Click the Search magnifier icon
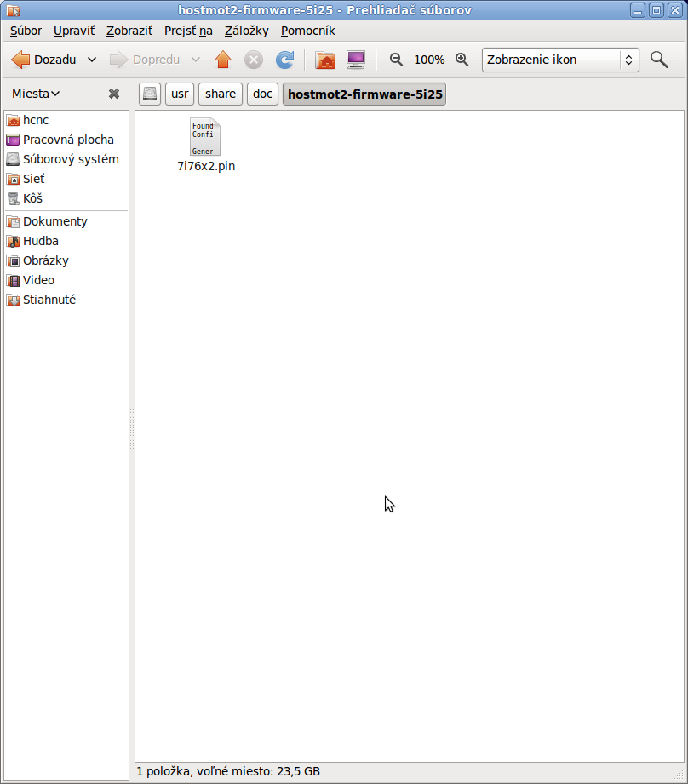The image size is (688, 784). pyautogui.click(x=658, y=60)
